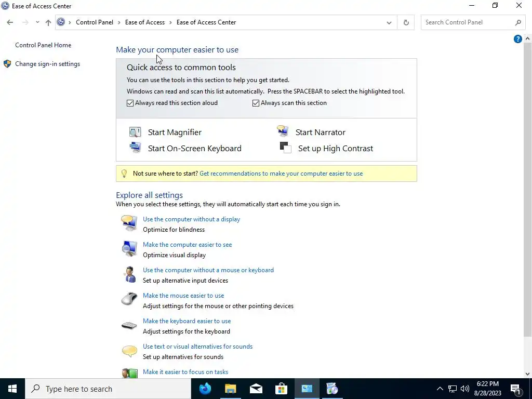Go up one level with up arrow

coord(48,22)
